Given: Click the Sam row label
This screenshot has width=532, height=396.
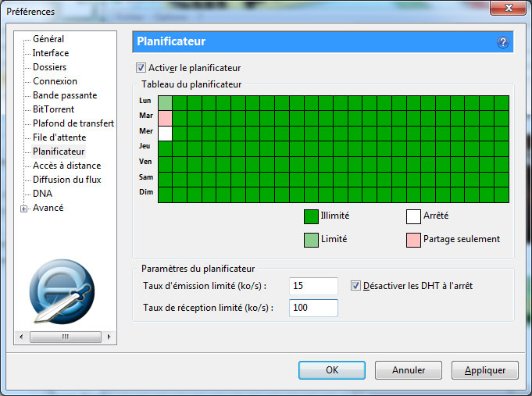Looking at the screenshot, I should click(x=146, y=177).
